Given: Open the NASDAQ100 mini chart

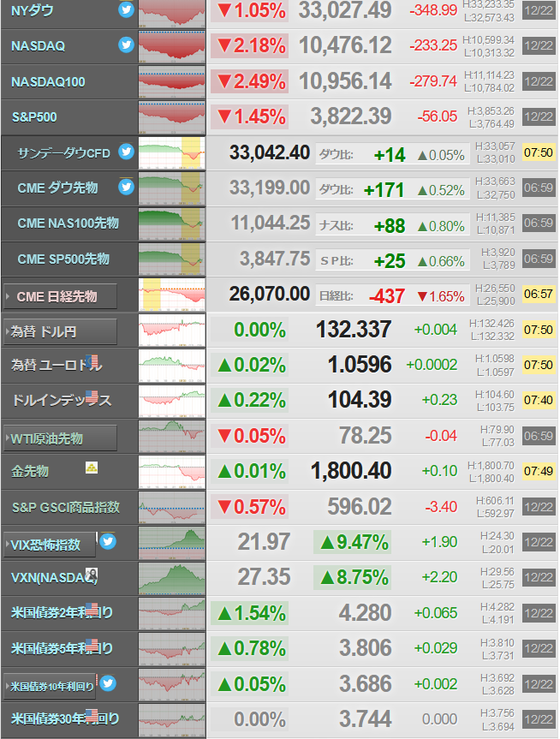Looking at the screenshot, I should click(x=172, y=82).
